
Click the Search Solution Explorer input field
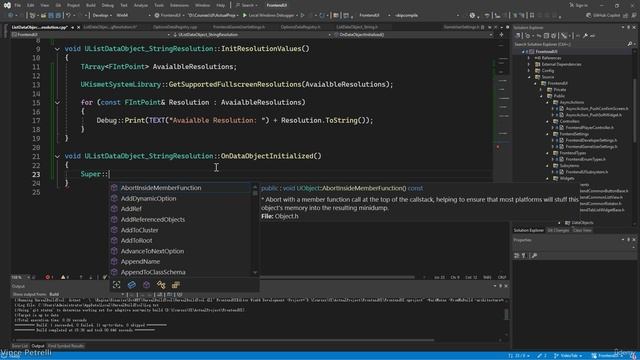(570, 44)
